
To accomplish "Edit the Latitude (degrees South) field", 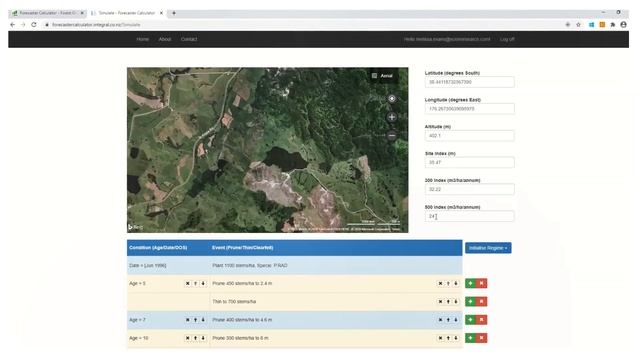I will 469,82.
